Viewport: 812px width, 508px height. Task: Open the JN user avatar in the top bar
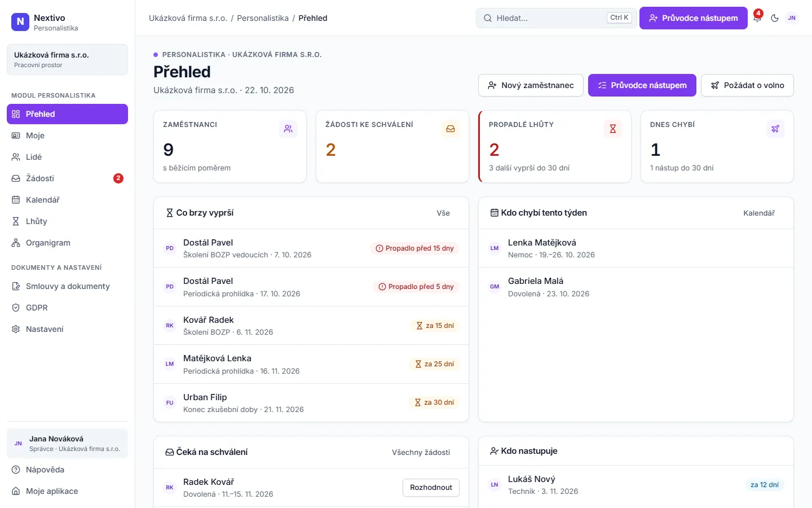tap(792, 18)
